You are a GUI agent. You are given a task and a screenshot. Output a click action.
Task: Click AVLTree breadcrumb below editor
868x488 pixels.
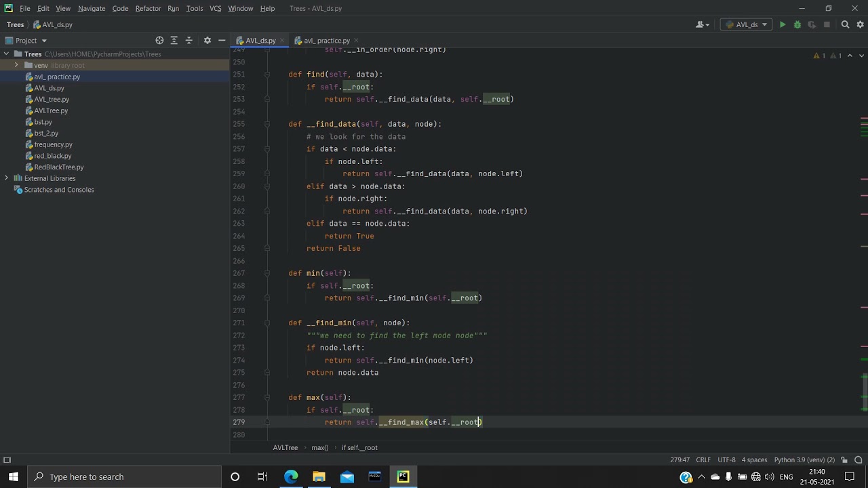pos(285,447)
